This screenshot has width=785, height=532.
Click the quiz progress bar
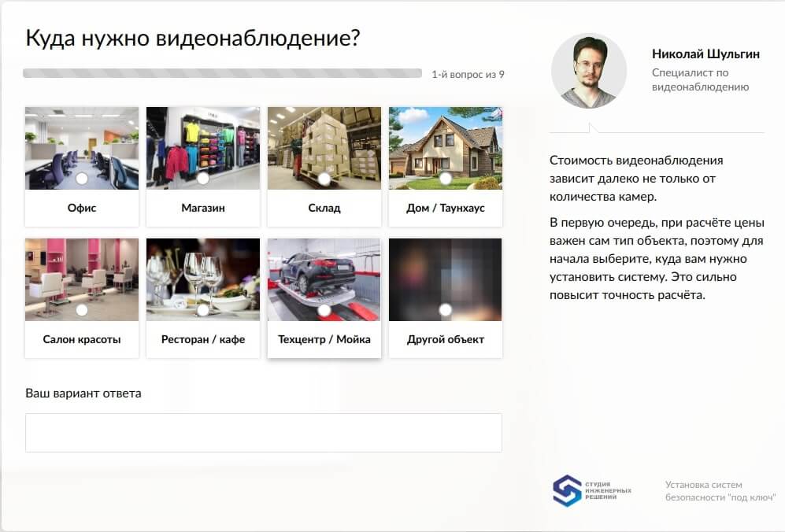click(223, 73)
